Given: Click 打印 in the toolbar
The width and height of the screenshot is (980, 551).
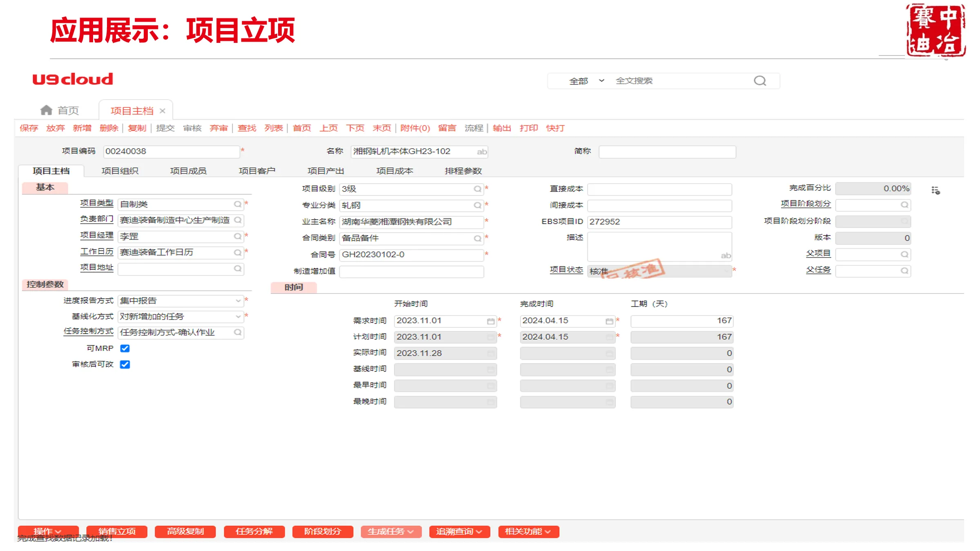Looking at the screenshot, I should coord(528,128).
